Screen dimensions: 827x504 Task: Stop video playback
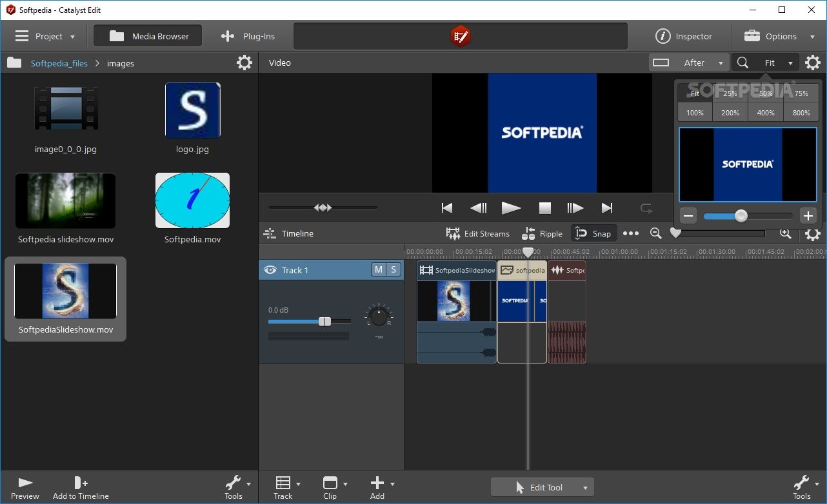pos(545,208)
